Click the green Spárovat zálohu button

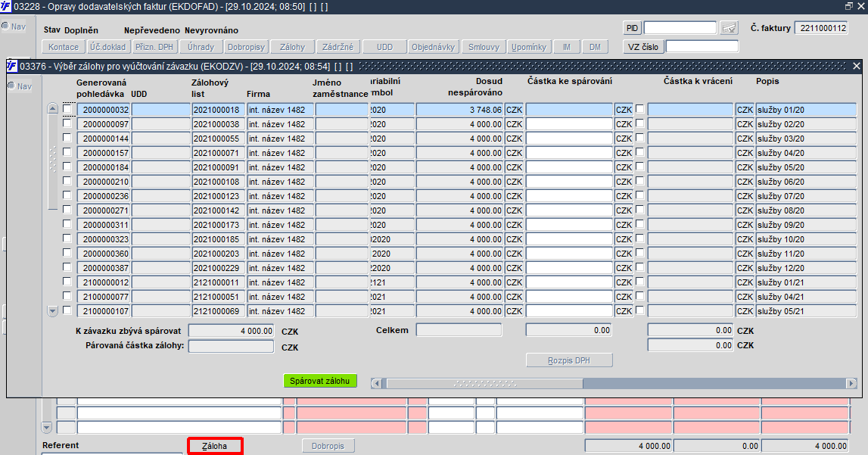[320, 381]
